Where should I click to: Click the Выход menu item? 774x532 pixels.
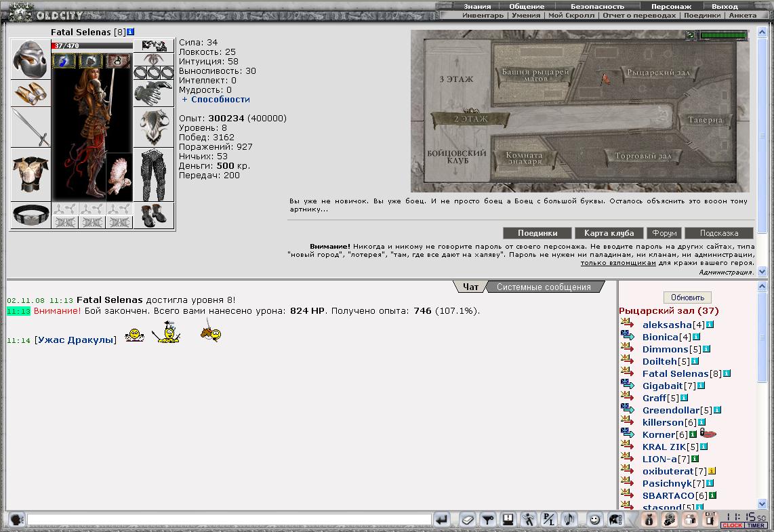tap(725, 6)
